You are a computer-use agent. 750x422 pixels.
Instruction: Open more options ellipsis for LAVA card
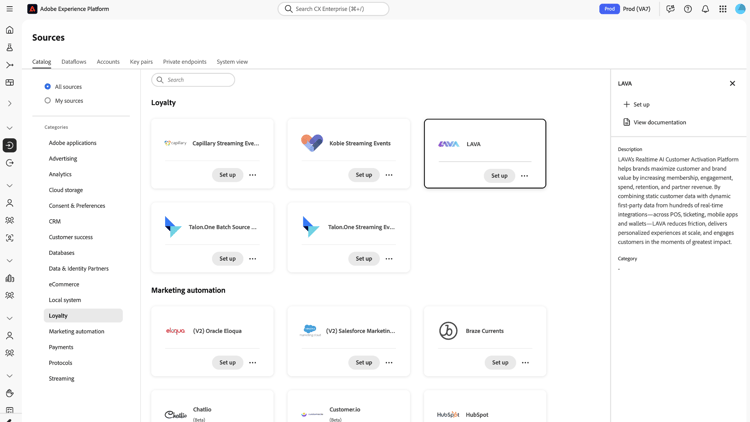[525, 176]
